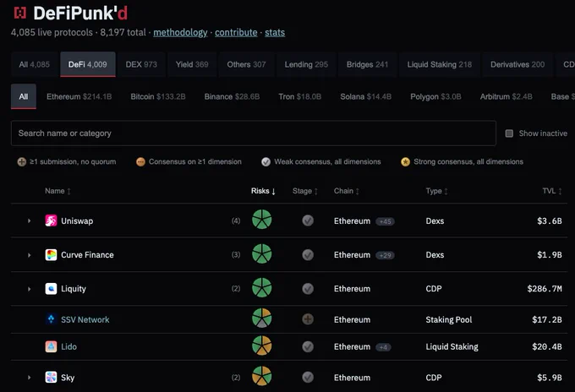Viewport: 575px width, 392px height.
Task: Click the SSV Network logo icon
Action: click(51, 319)
